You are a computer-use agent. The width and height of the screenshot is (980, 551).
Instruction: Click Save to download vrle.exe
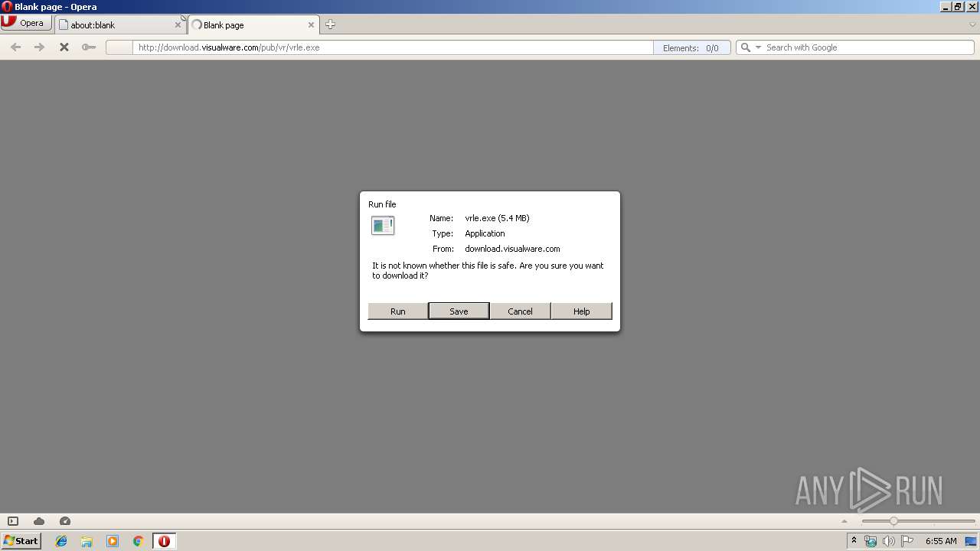point(459,311)
